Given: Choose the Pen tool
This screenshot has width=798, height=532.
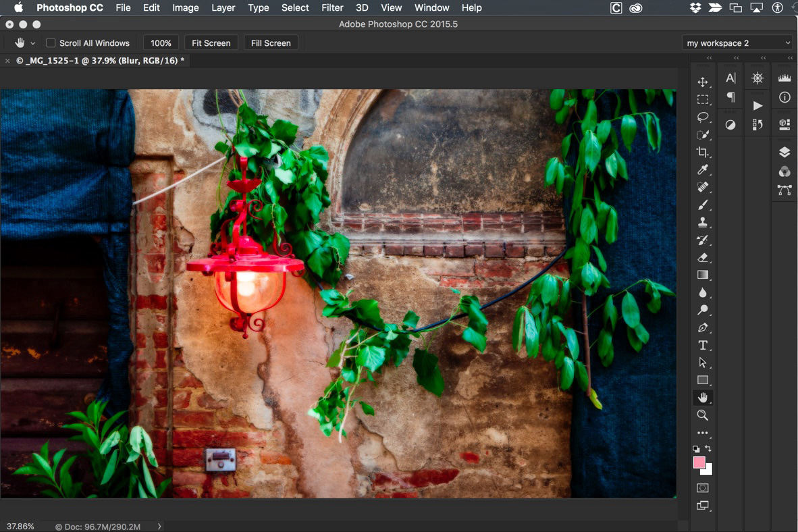Looking at the screenshot, I should (703, 327).
